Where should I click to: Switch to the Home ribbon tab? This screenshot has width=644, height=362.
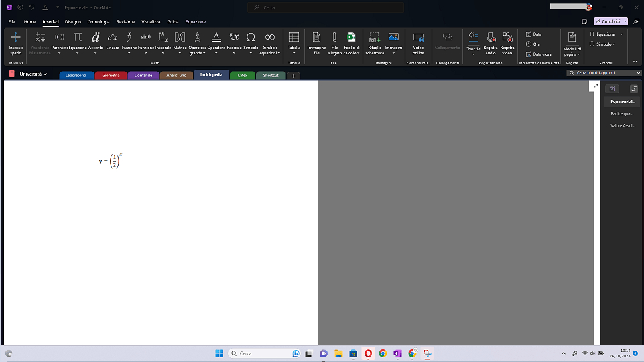point(29,21)
